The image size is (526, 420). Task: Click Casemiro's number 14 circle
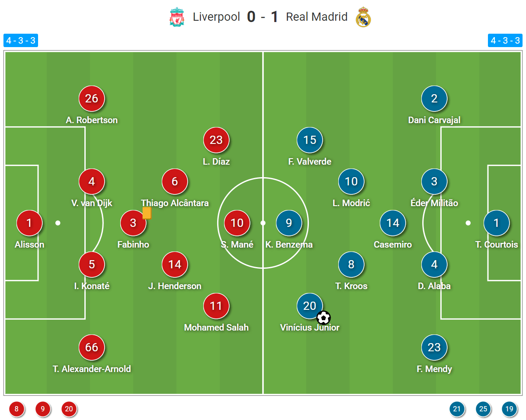393,223
